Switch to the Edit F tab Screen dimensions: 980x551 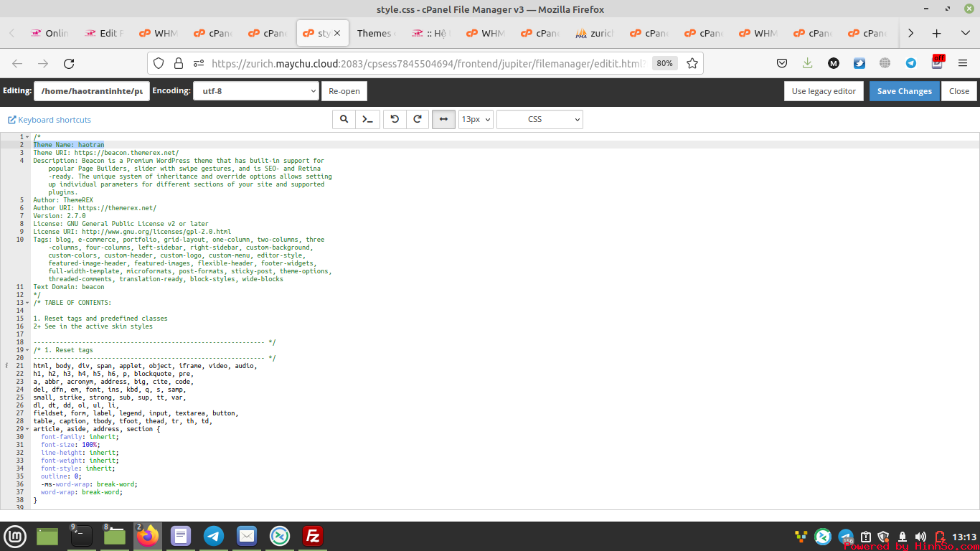pyautogui.click(x=105, y=33)
